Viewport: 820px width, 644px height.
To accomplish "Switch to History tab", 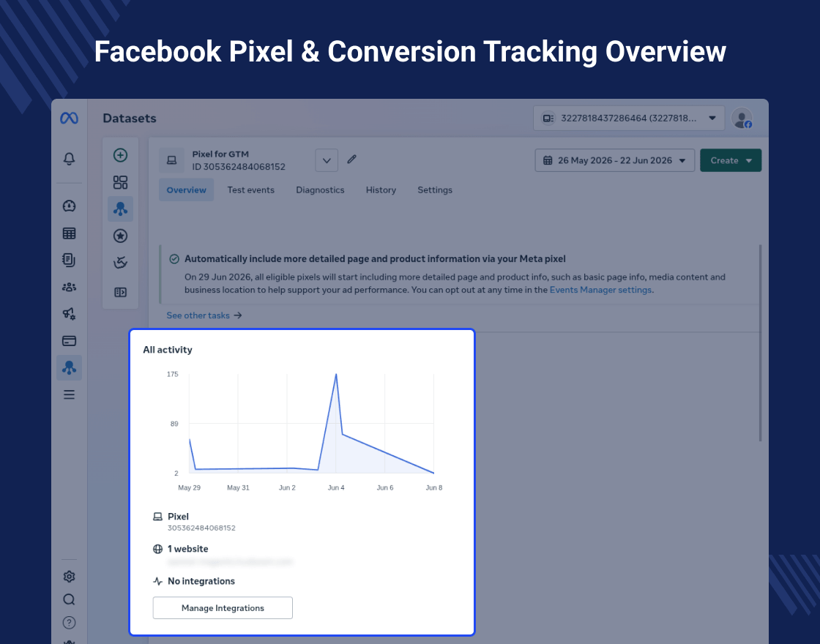I will coord(381,190).
